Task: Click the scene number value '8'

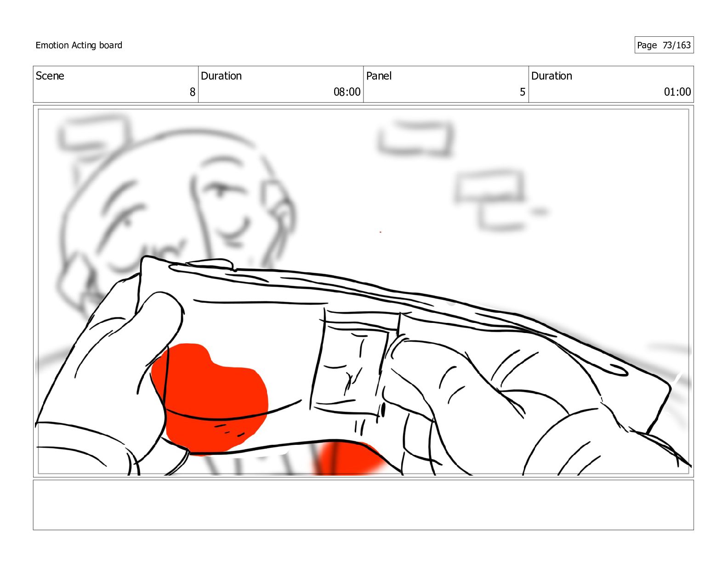Action: point(193,92)
